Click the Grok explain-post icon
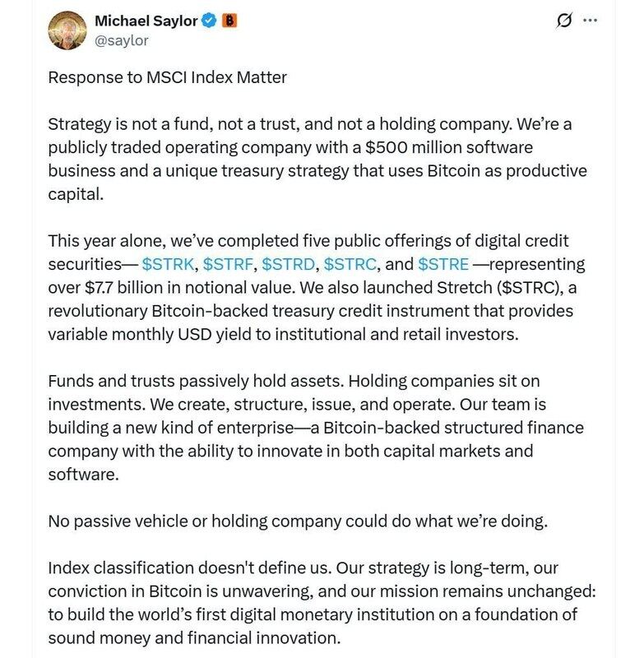Screen dimensions: 644x658 tap(564, 21)
